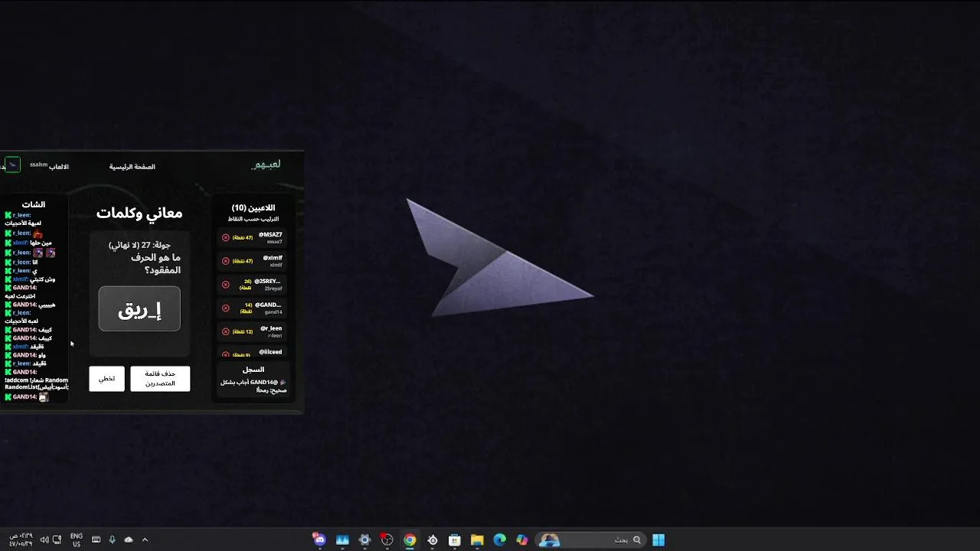980x551 pixels.
Task: Click the اللاعبين (10) players heading
Action: [253, 208]
